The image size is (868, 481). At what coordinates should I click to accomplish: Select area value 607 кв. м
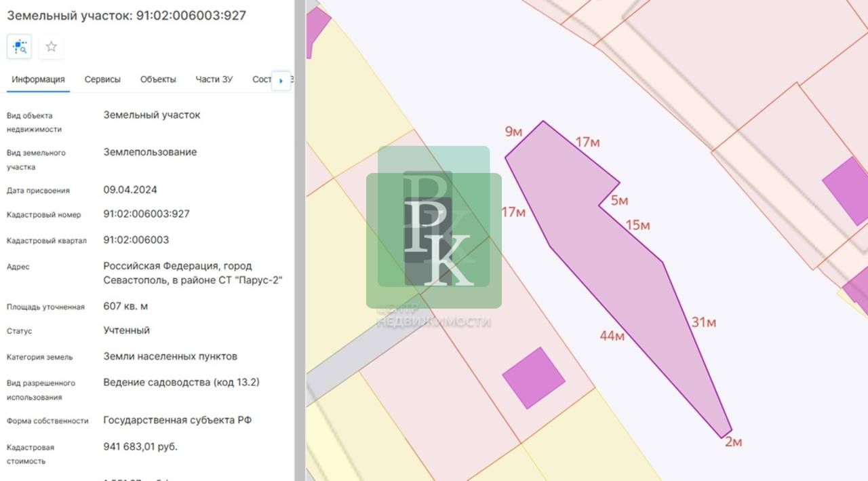coord(125,306)
